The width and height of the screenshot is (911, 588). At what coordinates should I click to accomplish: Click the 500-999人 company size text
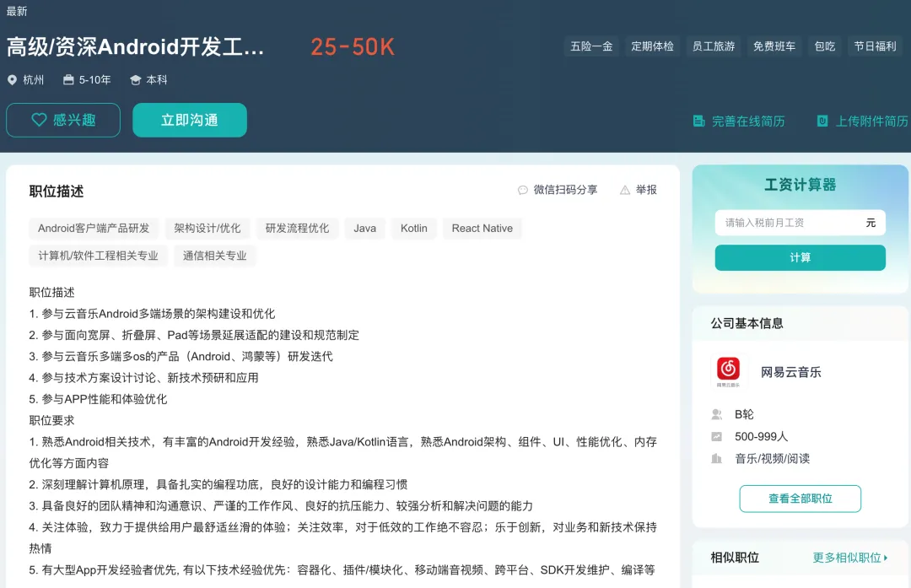761,436
